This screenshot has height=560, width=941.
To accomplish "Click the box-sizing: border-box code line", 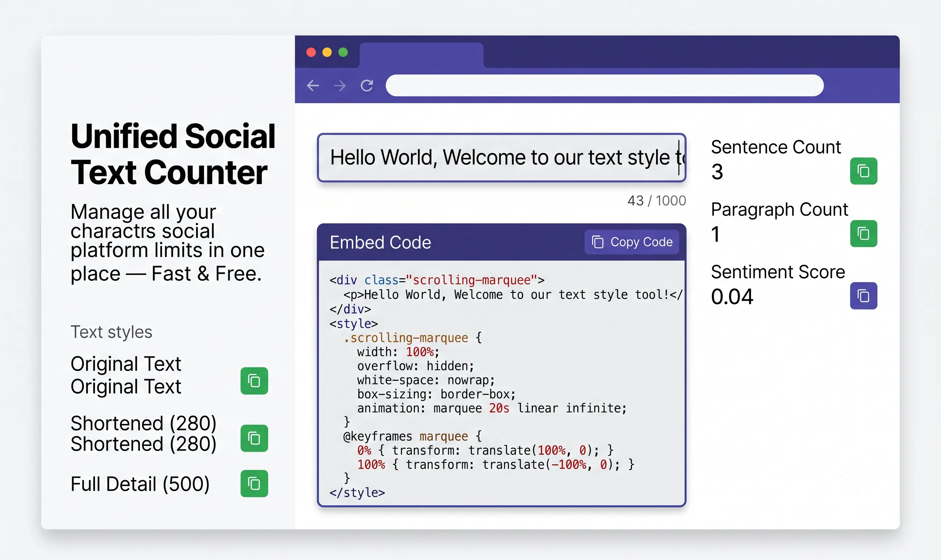I will [436, 394].
